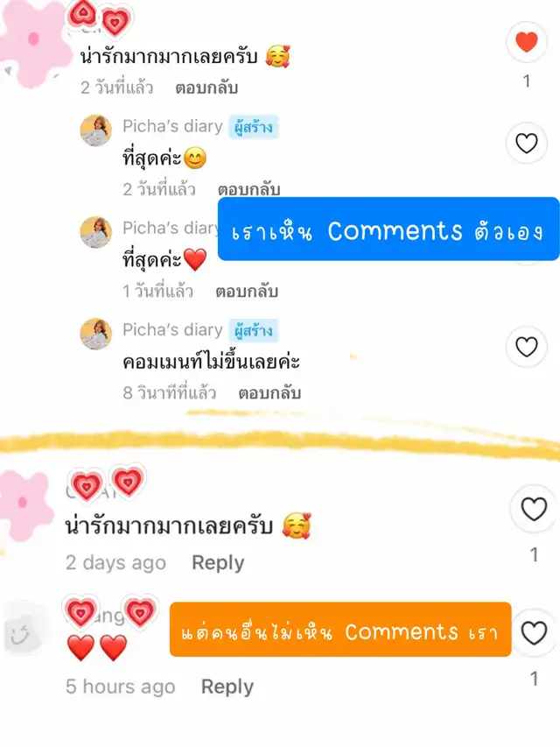Tap heart on the 2 days ago comment
This screenshot has height=747, width=560.
[534, 509]
